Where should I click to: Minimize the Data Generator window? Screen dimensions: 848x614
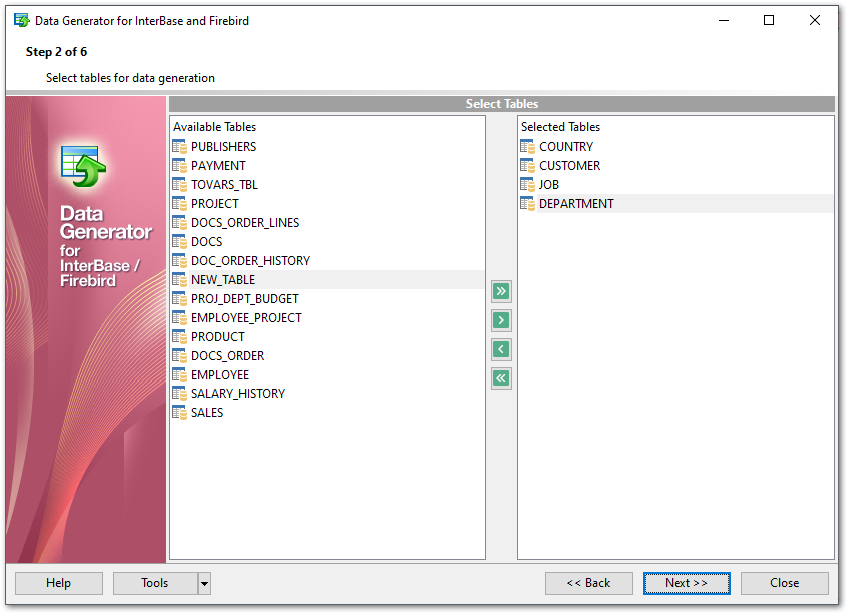(x=724, y=21)
